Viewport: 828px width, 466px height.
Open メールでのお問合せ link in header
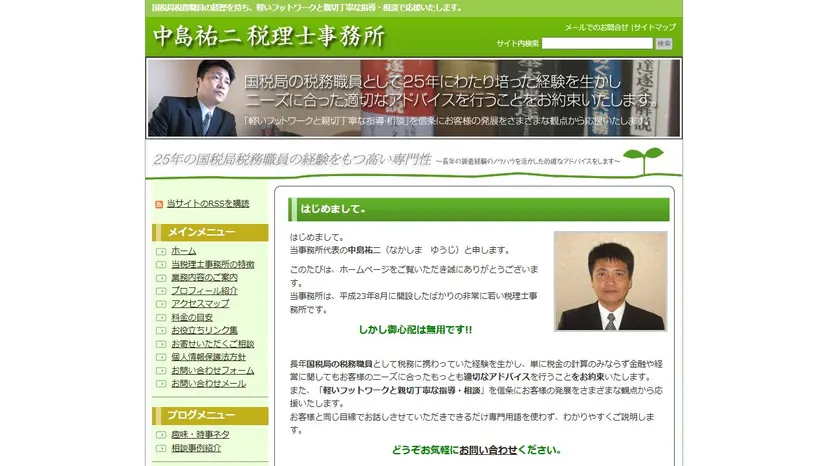pyautogui.click(x=596, y=27)
